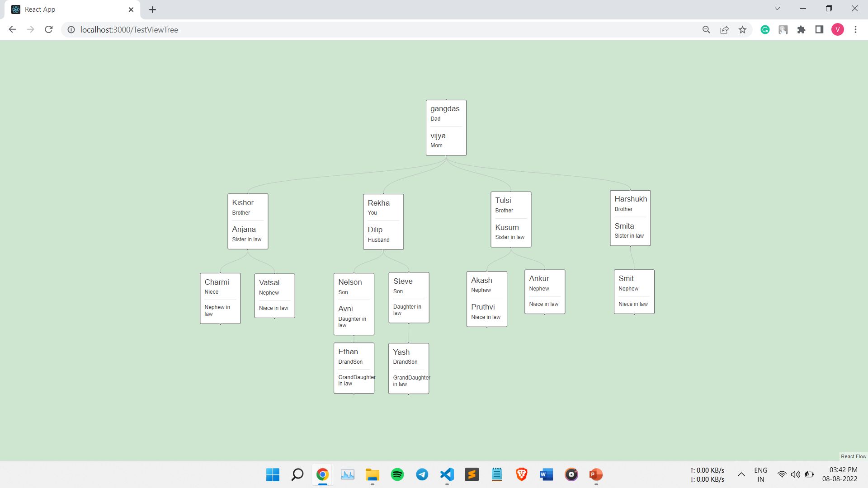The width and height of the screenshot is (868, 488).
Task: Expand hidden icons in the system tray
Action: [741, 474]
